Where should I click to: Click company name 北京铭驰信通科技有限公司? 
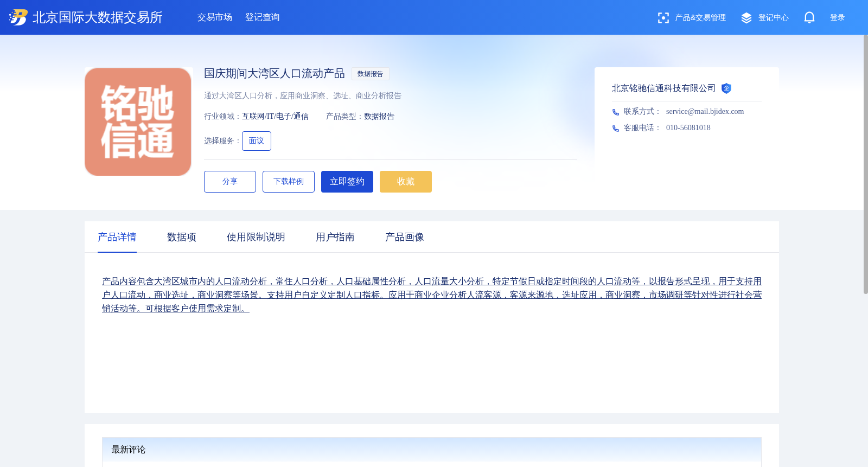coord(663,88)
